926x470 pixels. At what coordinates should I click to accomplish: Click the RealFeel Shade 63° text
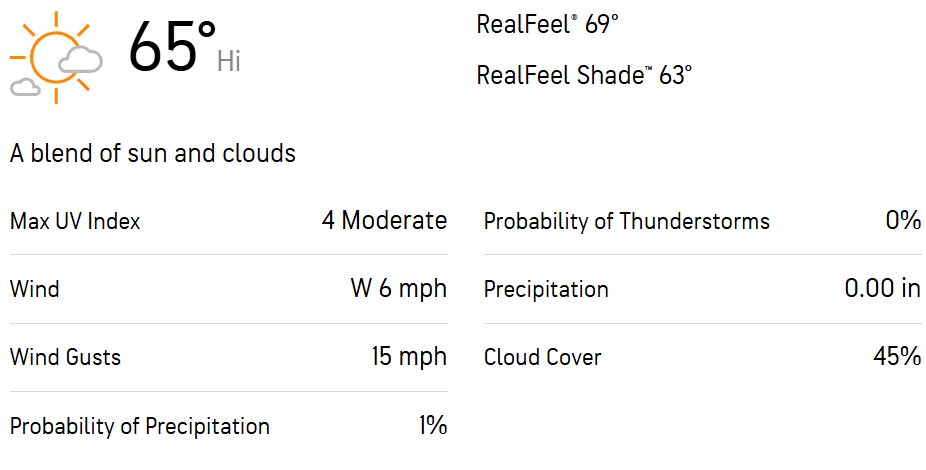click(584, 76)
